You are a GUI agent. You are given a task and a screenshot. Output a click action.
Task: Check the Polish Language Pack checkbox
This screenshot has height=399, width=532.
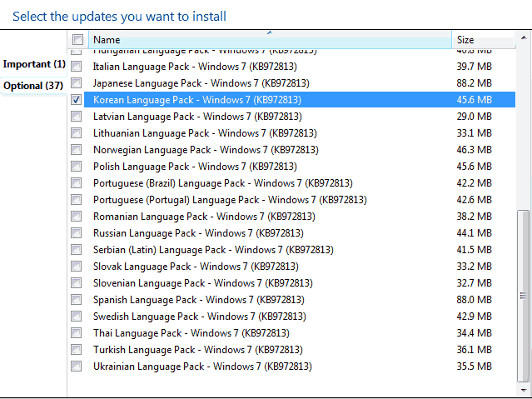[77, 166]
